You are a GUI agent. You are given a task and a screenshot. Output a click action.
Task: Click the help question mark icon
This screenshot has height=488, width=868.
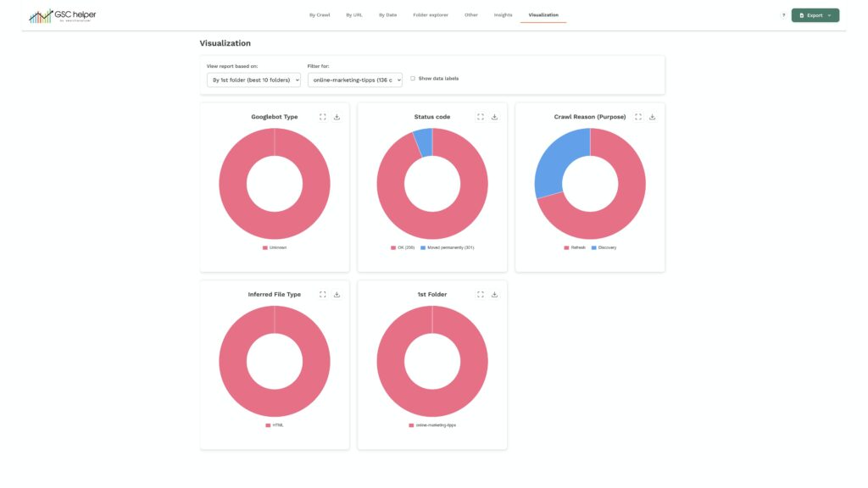[x=783, y=15]
